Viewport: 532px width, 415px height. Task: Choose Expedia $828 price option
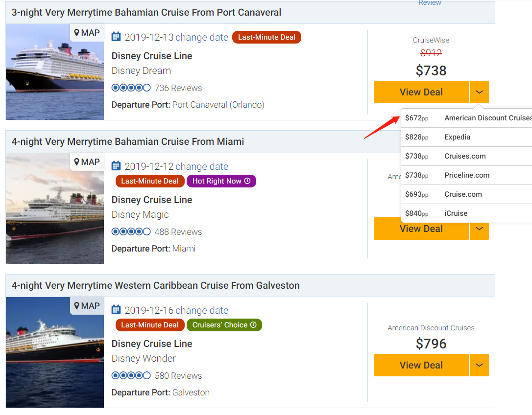466,137
